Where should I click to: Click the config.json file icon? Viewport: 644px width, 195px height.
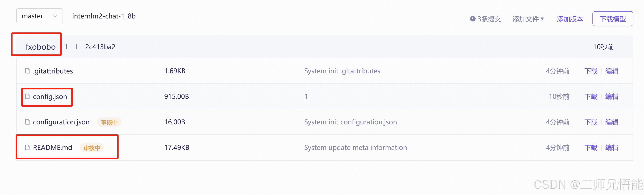[x=27, y=96]
